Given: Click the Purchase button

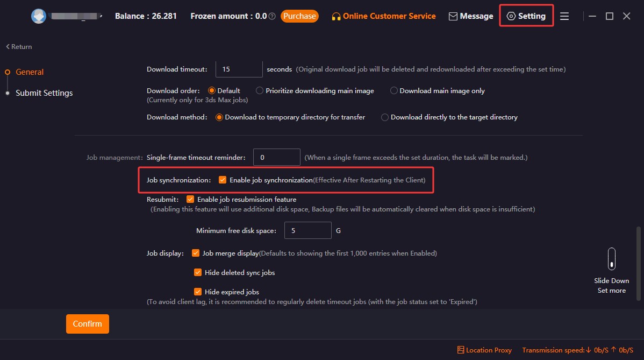Looking at the screenshot, I should 299,16.
